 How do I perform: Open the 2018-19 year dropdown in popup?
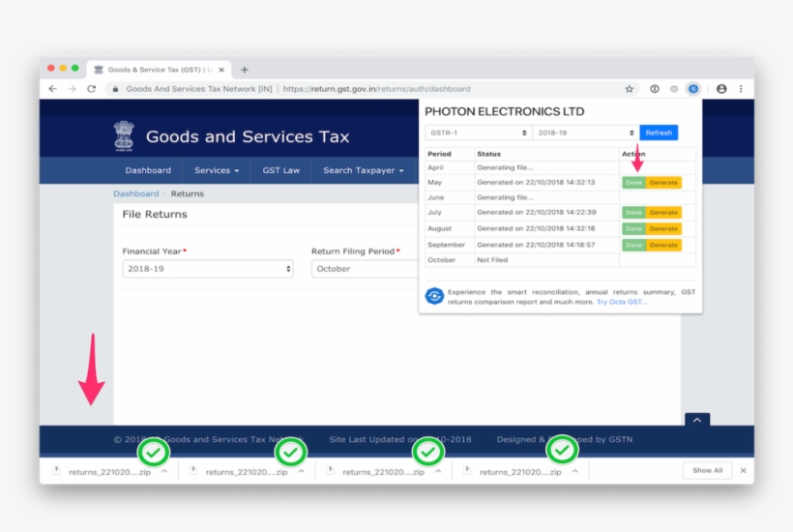(586, 133)
